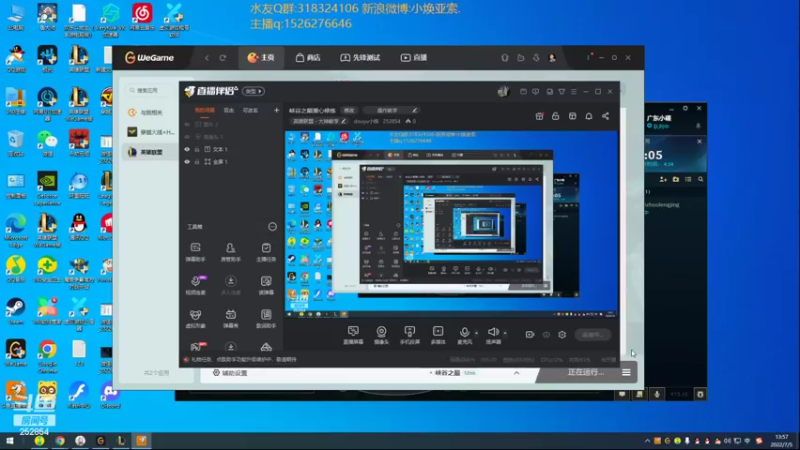Open 读弹幕 read-danmaku tool
The image size is (800, 450).
[266, 285]
